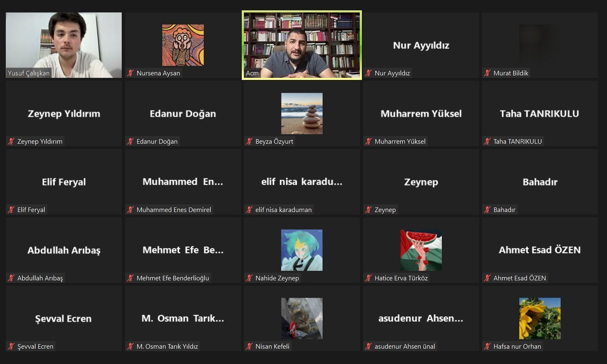Click Nursena Aysan's scream painting avatar
Screen dimensions: 607x364
(183, 45)
